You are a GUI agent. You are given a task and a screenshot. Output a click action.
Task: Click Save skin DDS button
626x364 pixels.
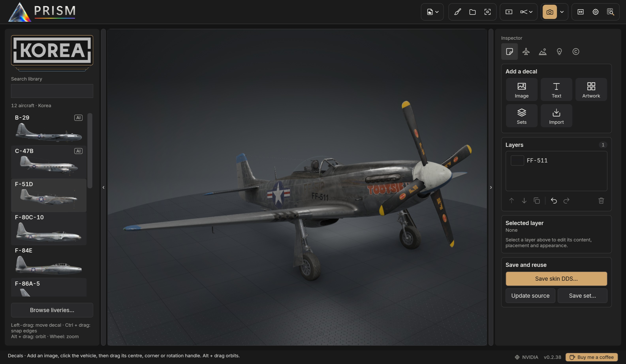pos(556,279)
